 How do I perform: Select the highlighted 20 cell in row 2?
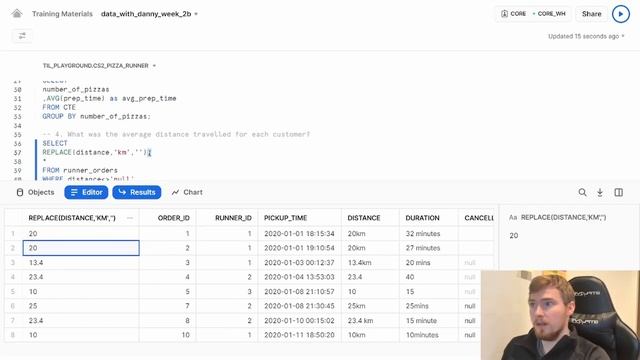click(81, 248)
